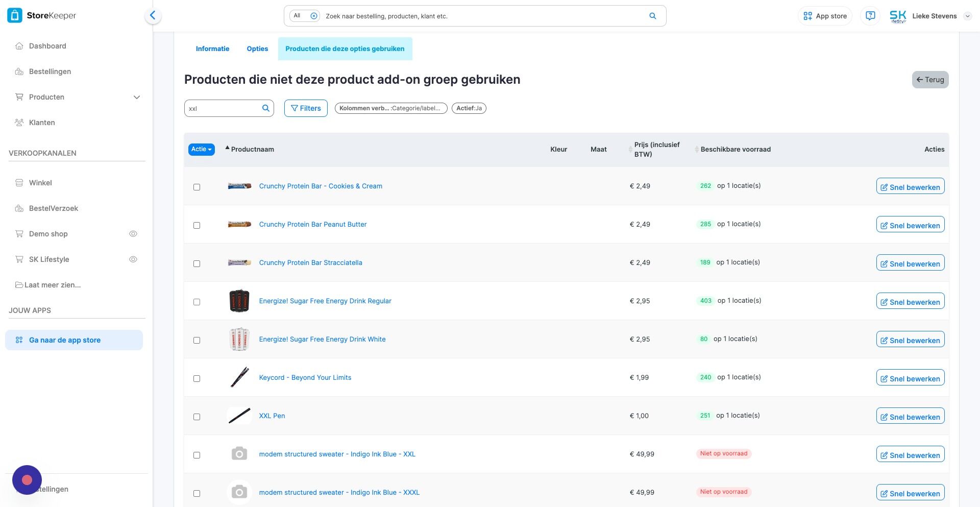Open Lieke Stevens account dropdown

967,16
